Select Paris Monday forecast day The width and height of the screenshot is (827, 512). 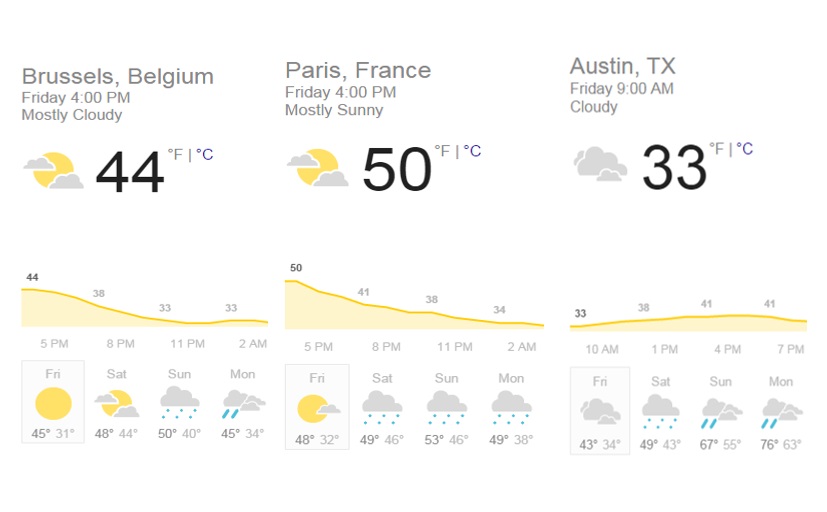pyautogui.click(x=511, y=406)
